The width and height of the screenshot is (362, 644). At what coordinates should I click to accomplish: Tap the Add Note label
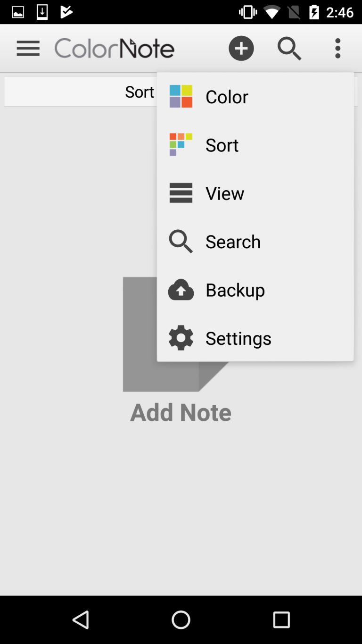[x=181, y=412]
